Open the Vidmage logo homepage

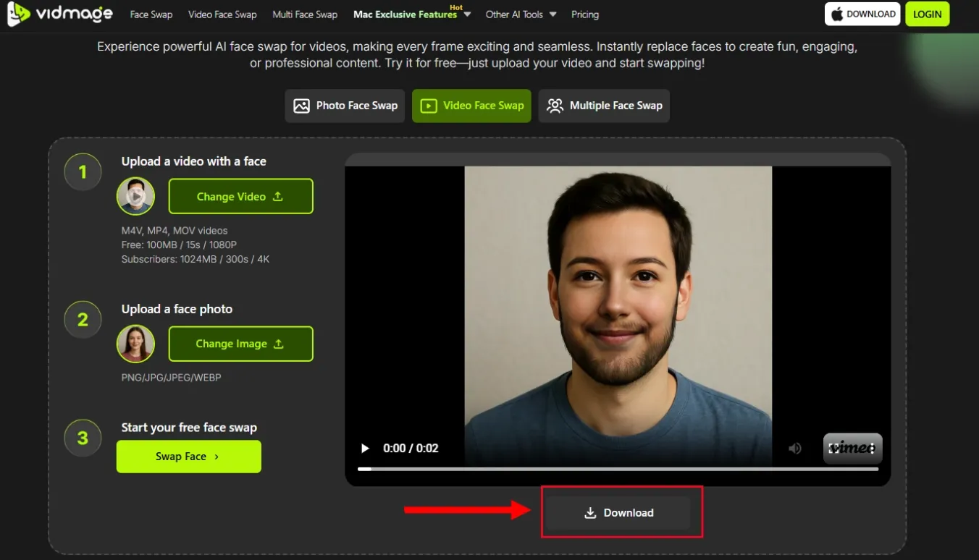click(60, 14)
